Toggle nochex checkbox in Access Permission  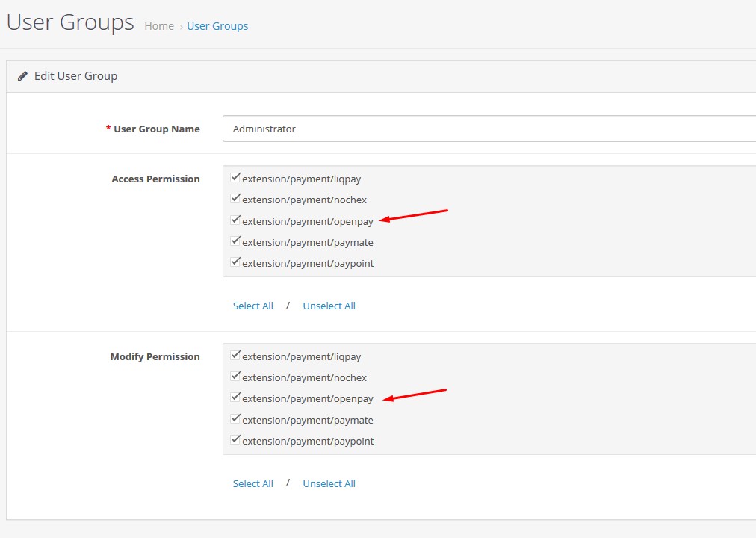(x=235, y=199)
